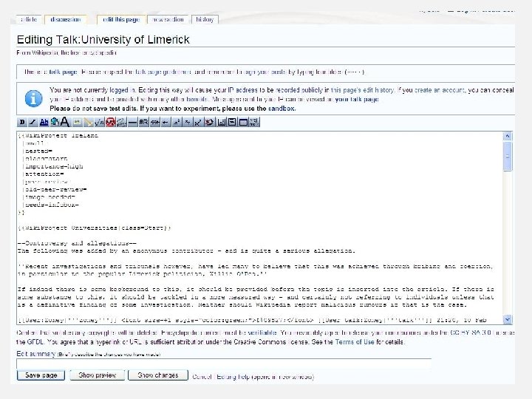Open the Editing help link
The image size is (532, 399).
[x=233, y=377]
